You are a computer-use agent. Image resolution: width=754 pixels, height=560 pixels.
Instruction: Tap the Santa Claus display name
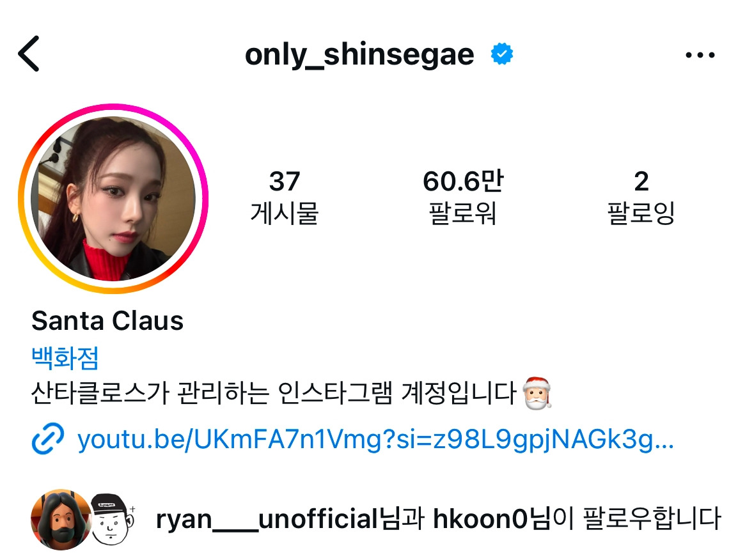107,321
